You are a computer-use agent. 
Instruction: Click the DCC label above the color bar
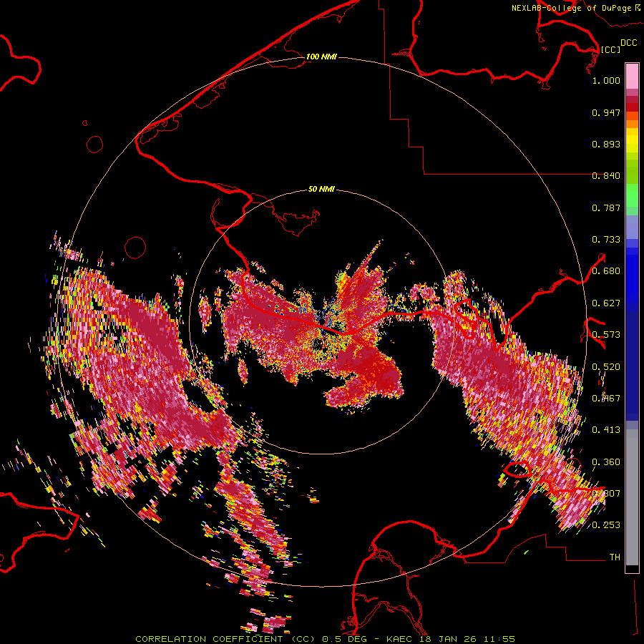pyautogui.click(x=628, y=43)
